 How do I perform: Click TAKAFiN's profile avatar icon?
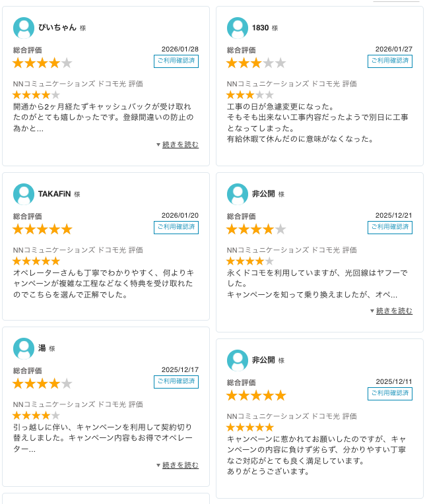24,194
